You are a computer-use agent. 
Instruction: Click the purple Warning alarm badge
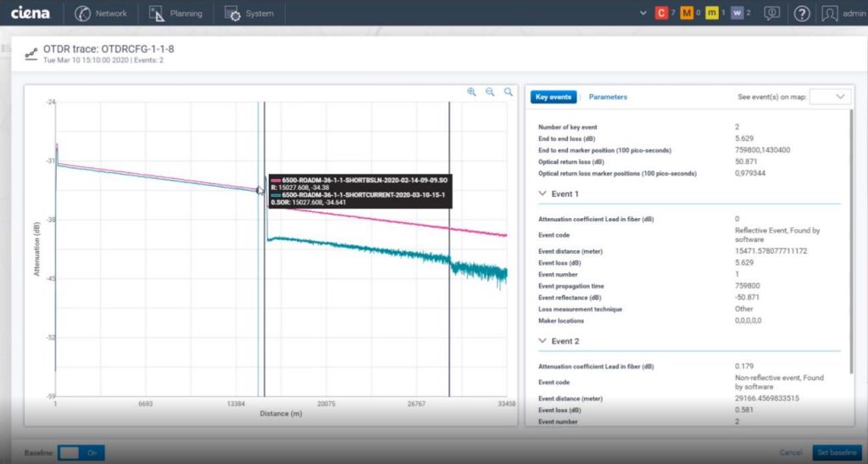point(737,13)
